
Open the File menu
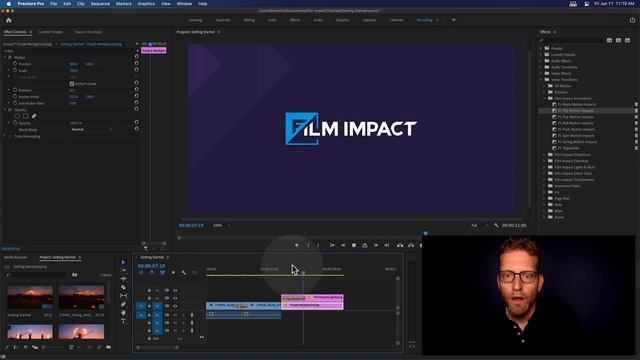click(53, 4)
